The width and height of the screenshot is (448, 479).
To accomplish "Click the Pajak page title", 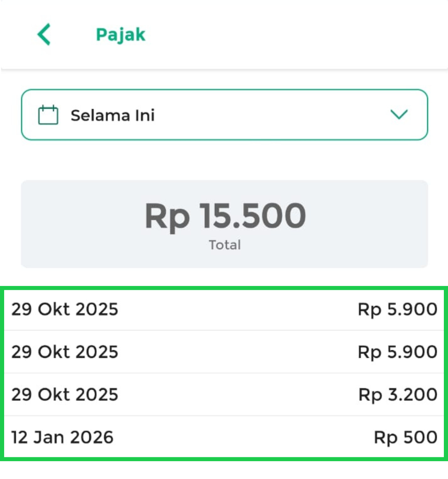I will tap(120, 34).
